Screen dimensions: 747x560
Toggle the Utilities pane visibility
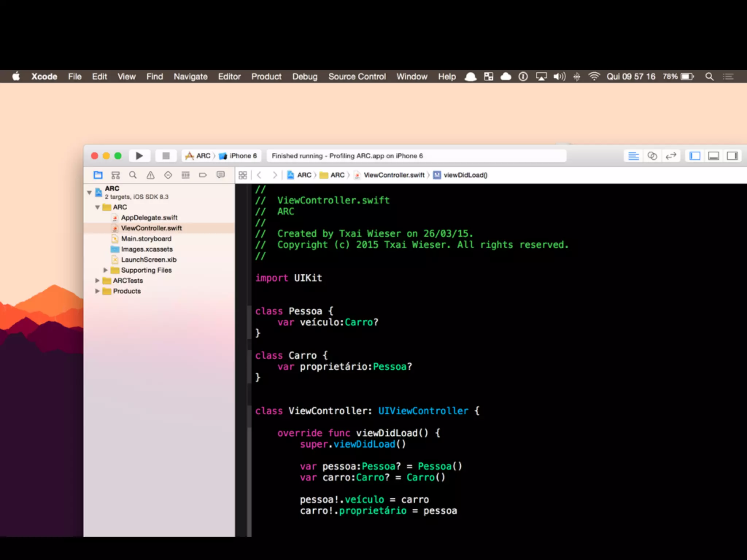point(732,156)
